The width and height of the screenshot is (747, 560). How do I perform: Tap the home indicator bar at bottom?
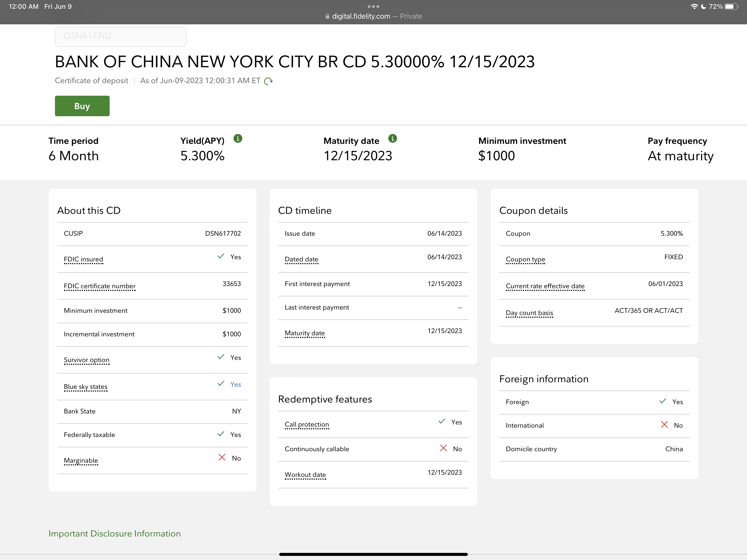click(x=373, y=554)
